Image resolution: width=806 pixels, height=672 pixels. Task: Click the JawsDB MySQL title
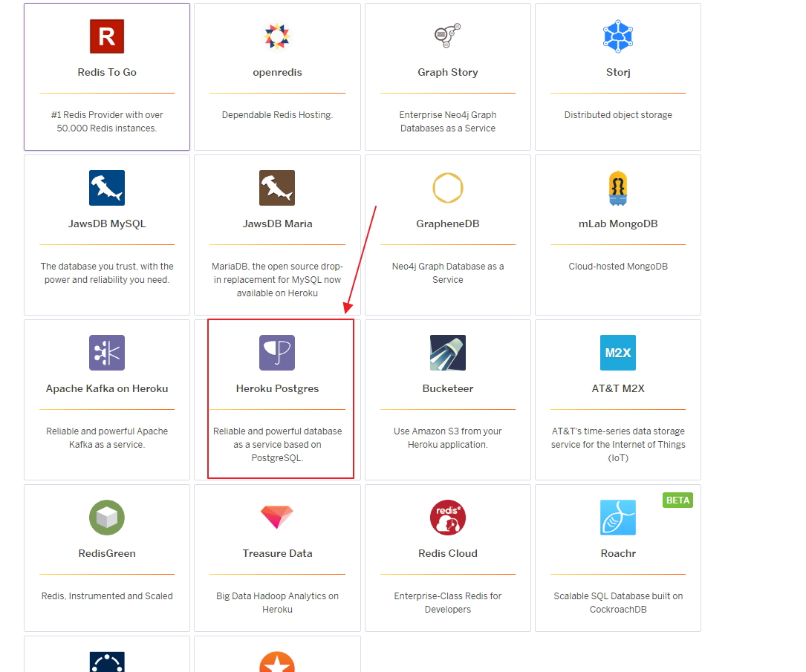107,224
